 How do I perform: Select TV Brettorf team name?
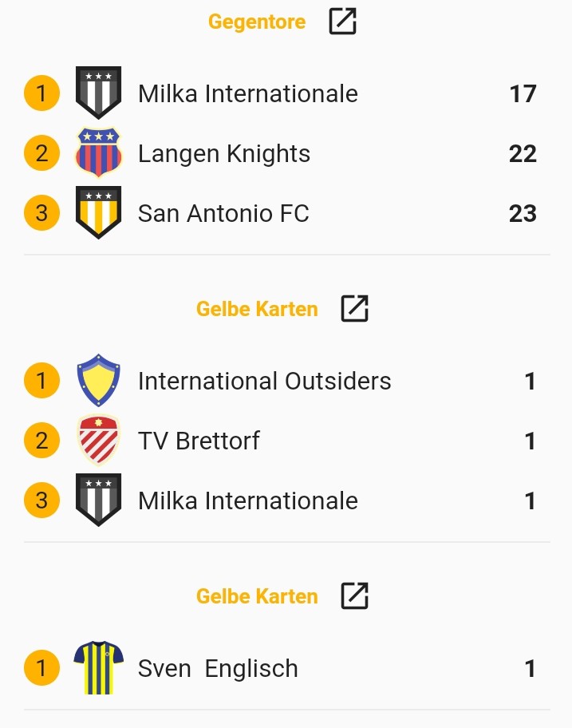pyautogui.click(x=199, y=441)
